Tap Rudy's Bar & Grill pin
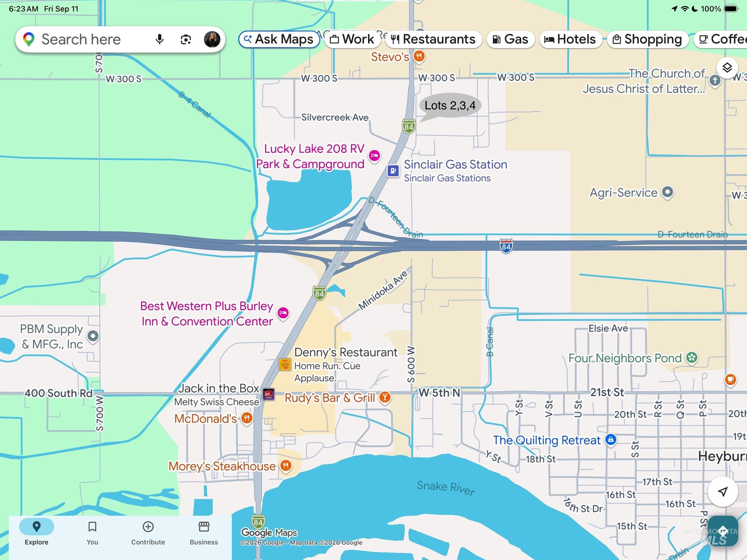 click(x=385, y=397)
